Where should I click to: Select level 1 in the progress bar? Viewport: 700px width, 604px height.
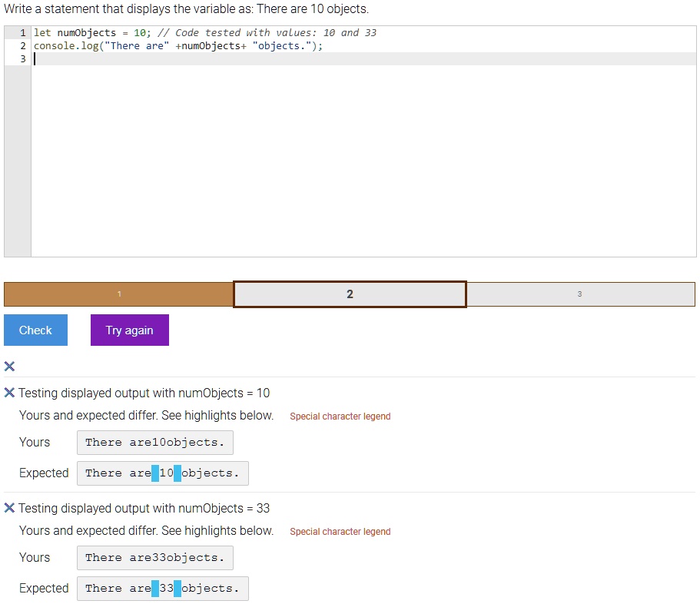[x=119, y=294]
